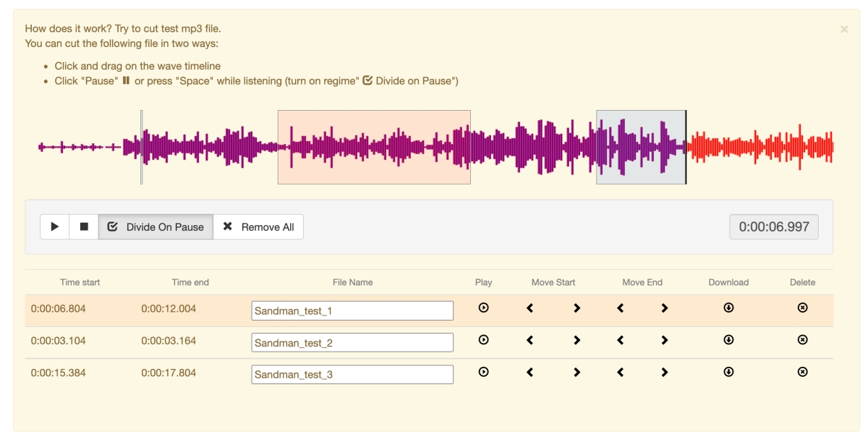
Task: Select the orange highlighted waveform region
Action: point(374,147)
